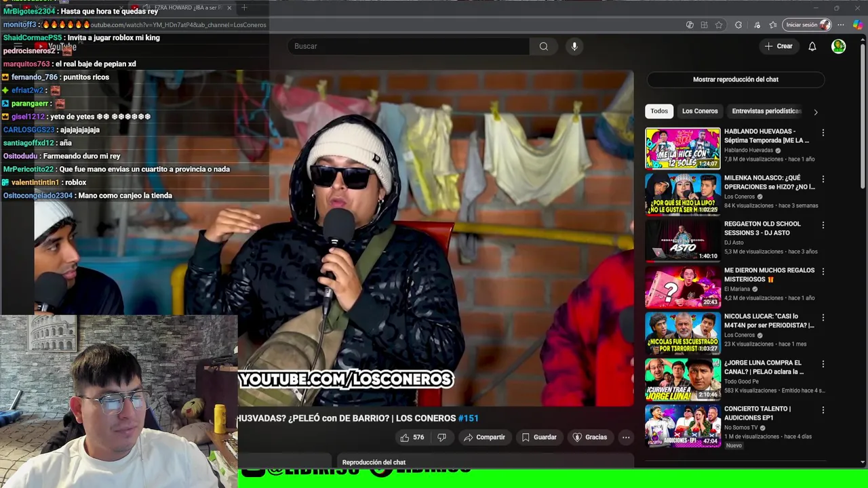868x488 pixels.
Task: Open Copilot icon in browser toolbar
Action: [858, 25]
